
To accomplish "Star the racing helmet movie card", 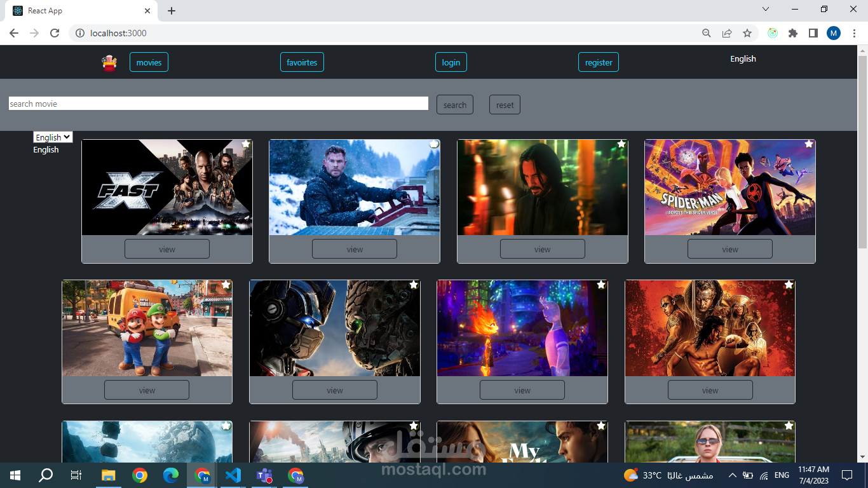I will coord(414,426).
